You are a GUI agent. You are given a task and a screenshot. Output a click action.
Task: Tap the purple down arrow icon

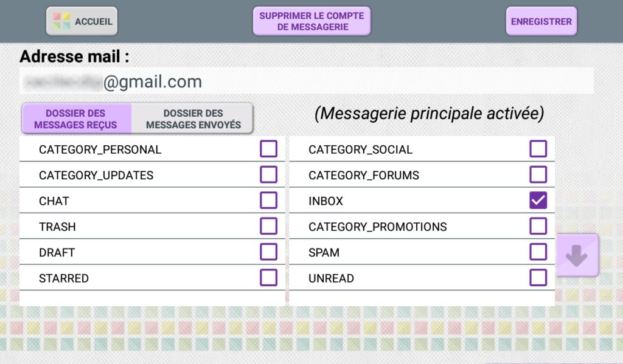tap(577, 255)
